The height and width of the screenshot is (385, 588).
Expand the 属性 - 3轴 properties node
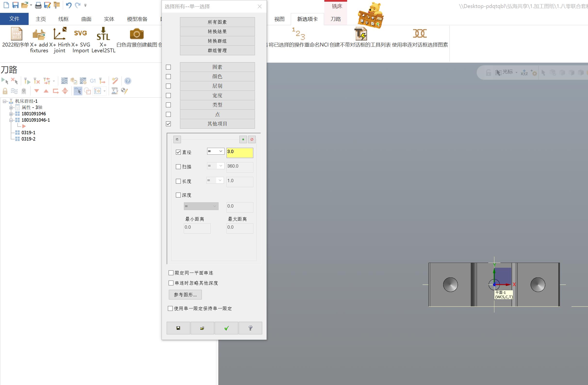[x=11, y=108]
